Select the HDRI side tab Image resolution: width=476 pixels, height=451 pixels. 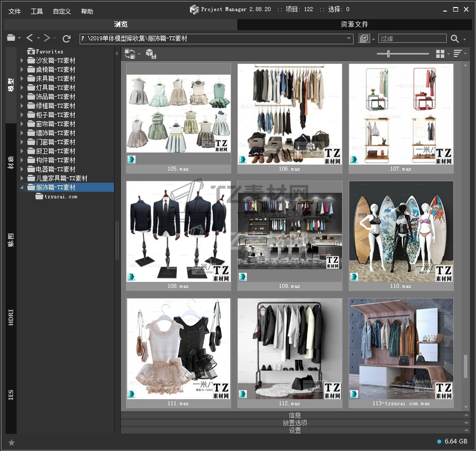[11, 317]
